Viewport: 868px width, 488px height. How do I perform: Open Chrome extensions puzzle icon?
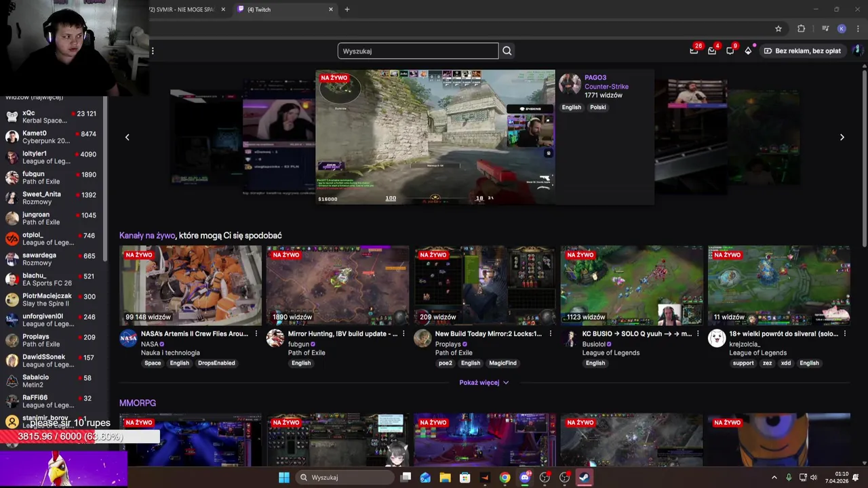pos(802,28)
